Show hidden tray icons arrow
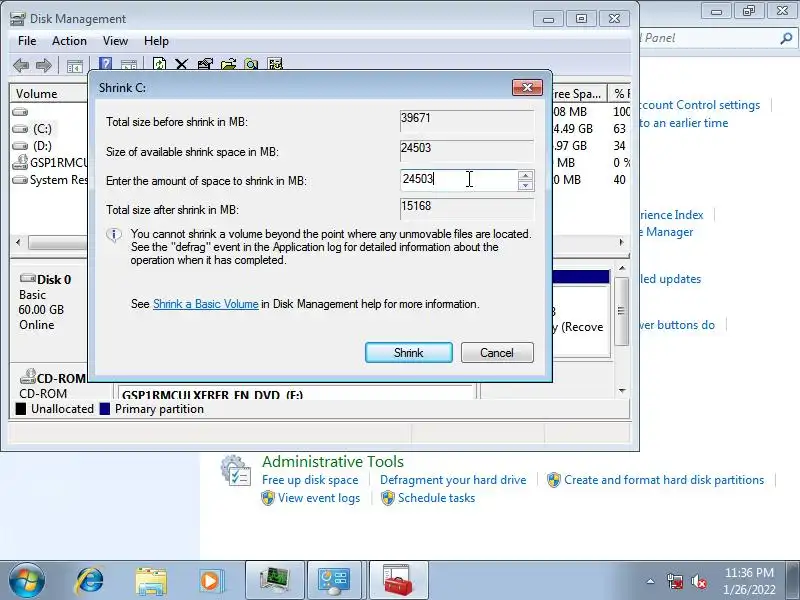This screenshot has width=800, height=600. click(651, 581)
